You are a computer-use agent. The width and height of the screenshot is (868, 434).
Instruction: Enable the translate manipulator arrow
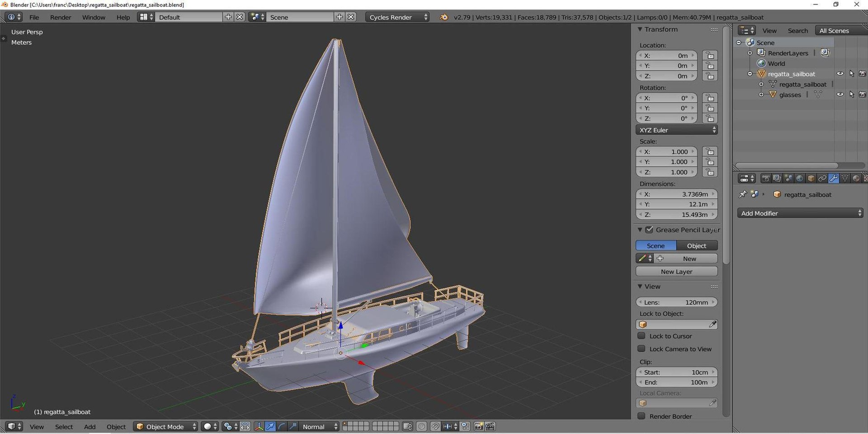click(270, 426)
